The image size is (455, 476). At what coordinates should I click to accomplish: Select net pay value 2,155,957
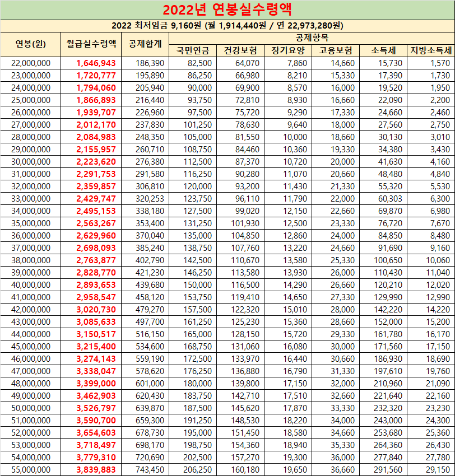(96, 150)
